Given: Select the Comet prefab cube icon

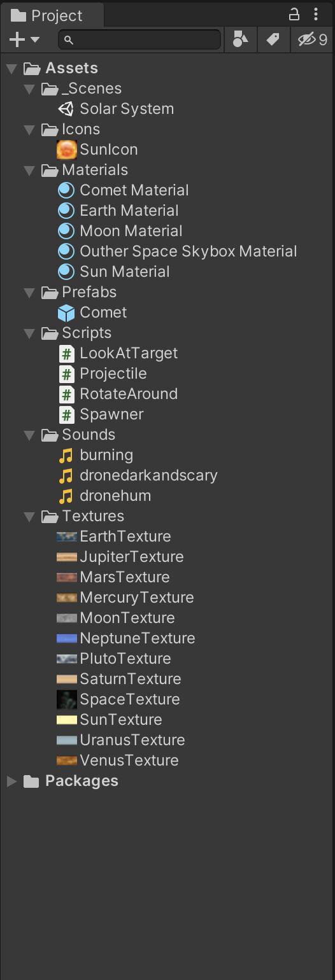Looking at the screenshot, I should (x=66, y=312).
